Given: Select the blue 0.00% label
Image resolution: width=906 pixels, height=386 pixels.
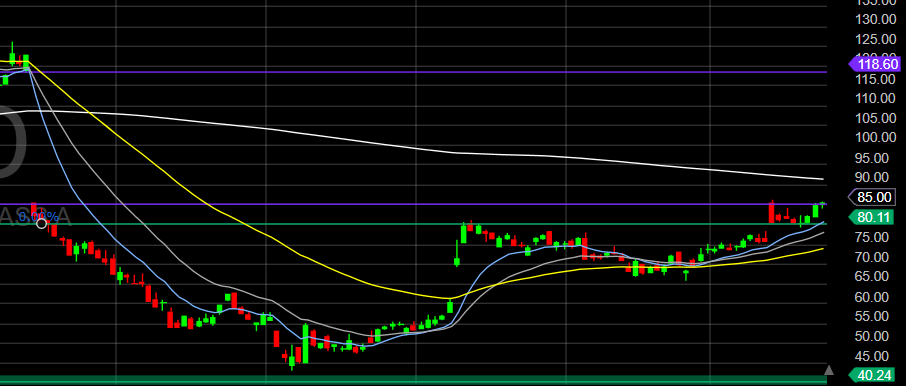Looking at the screenshot, I should tap(39, 217).
